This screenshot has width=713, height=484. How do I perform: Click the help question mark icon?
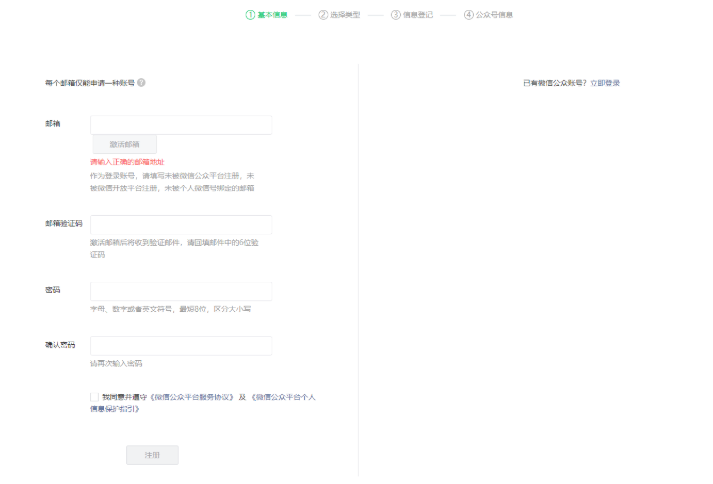[141, 82]
